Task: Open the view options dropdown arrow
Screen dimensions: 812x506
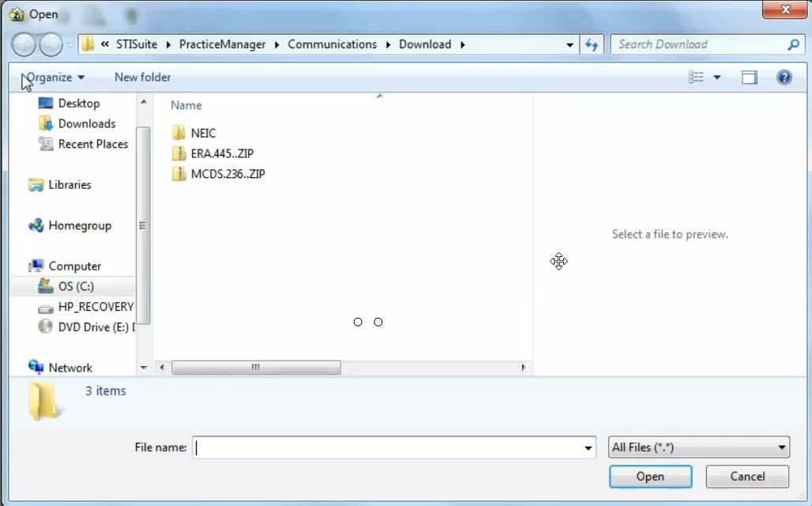Action: tap(717, 77)
